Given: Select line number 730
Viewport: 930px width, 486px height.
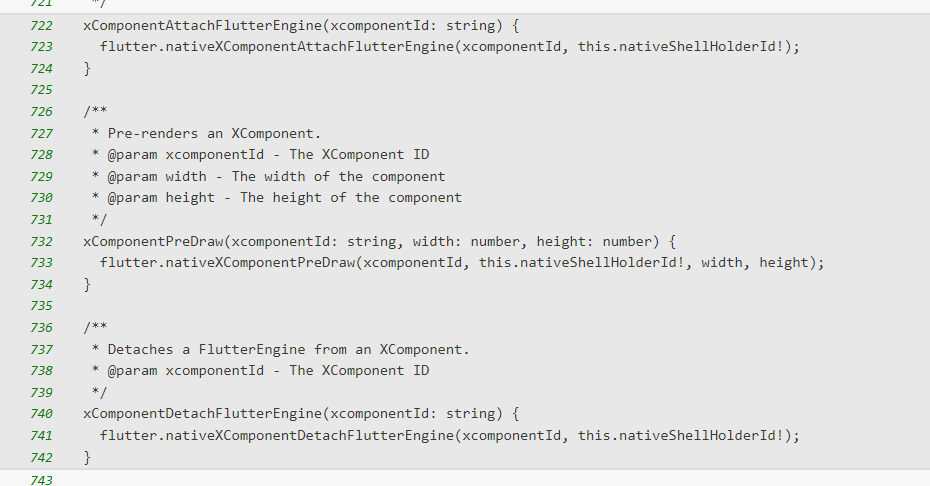Looking at the screenshot, I should 41,198.
